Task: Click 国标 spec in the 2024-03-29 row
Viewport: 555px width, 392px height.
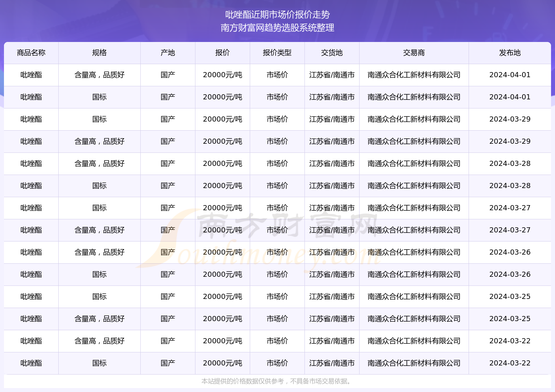Action: pos(100,119)
